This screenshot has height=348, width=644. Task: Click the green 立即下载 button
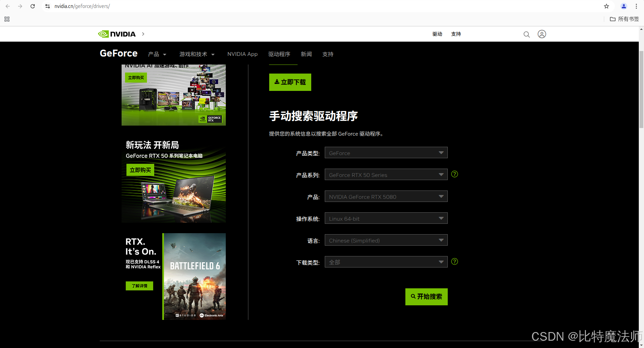point(290,82)
